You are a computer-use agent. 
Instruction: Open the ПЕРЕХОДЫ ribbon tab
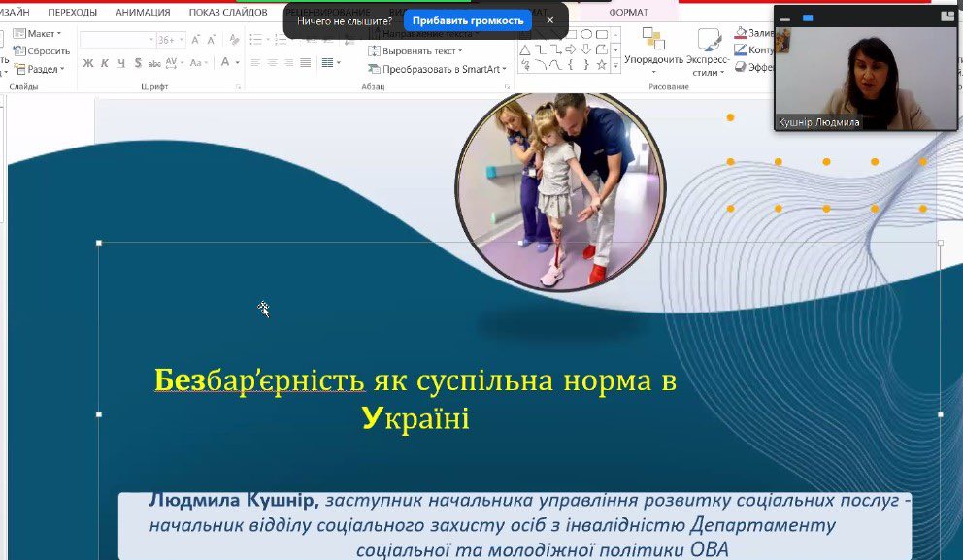(x=72, y=13)
